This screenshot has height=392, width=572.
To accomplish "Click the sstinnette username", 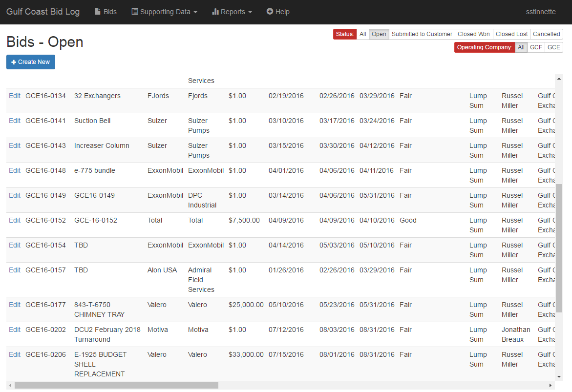I will click(541, 12).
